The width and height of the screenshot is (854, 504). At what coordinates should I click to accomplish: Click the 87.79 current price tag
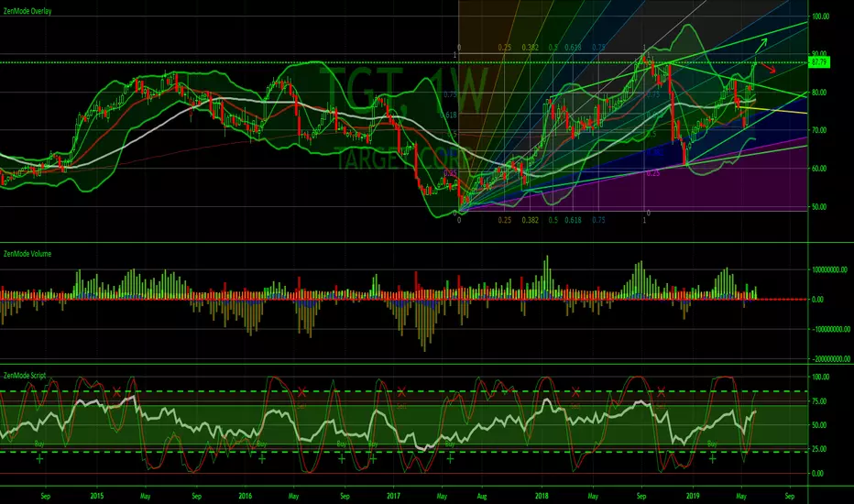[819, 62]
